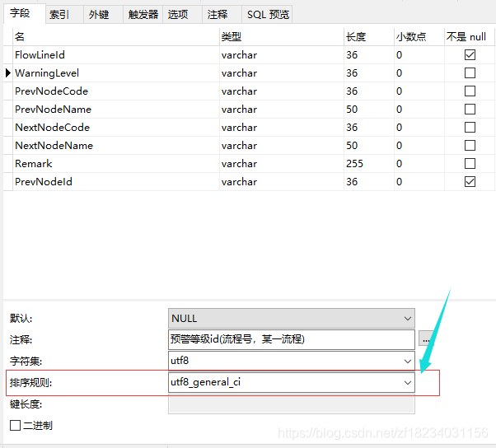Select the FlowLineId field name

(x=40, y=54)
